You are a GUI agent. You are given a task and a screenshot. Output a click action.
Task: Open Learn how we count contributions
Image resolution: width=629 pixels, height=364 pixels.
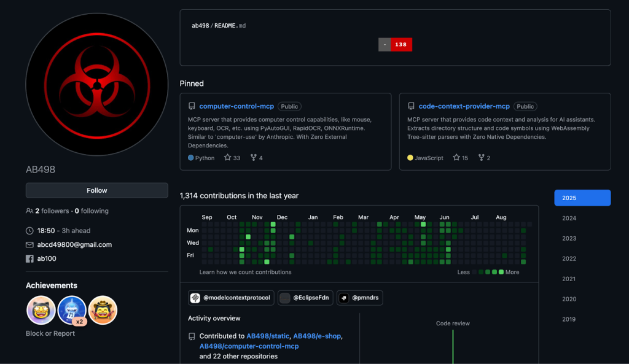pos(245,272)
